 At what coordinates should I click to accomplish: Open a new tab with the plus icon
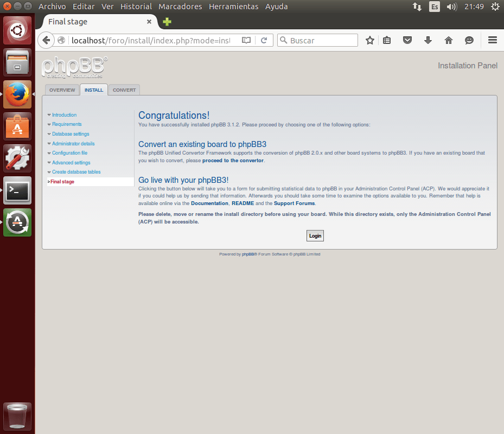[x=167, y=22]
